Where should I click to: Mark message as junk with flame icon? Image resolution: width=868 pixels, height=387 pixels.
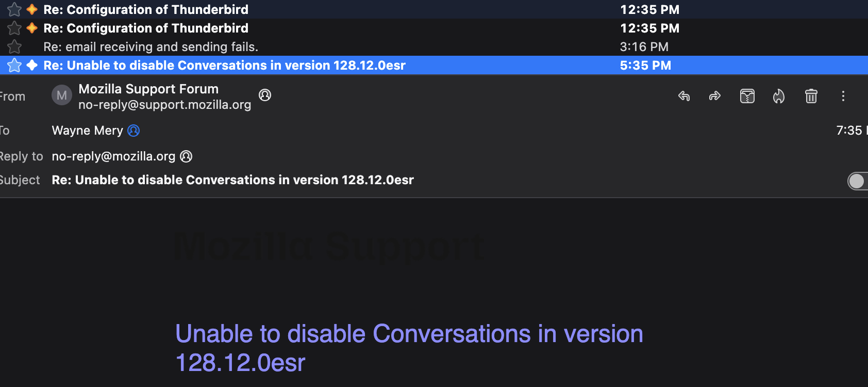[779, 96]
